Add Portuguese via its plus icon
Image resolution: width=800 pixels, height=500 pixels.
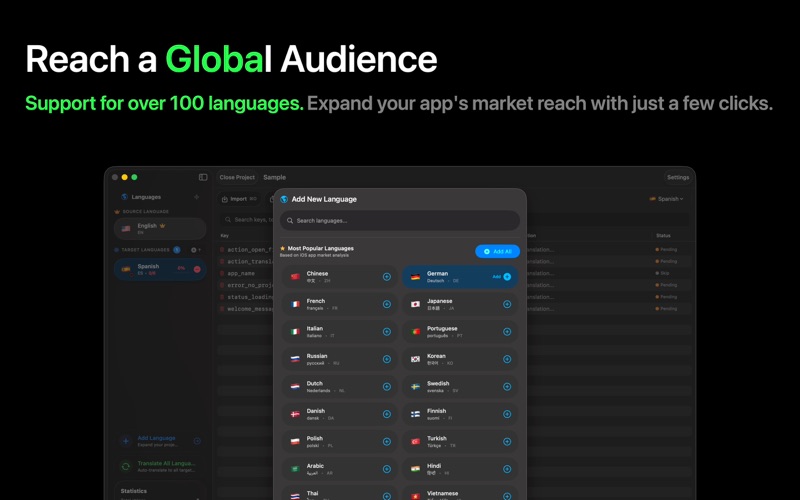pos(507,332)
